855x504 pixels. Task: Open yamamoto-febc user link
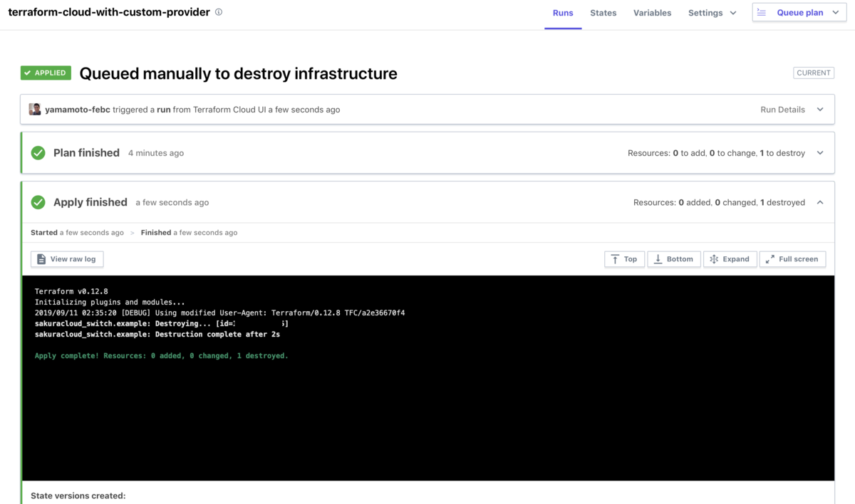click(78, 110)
